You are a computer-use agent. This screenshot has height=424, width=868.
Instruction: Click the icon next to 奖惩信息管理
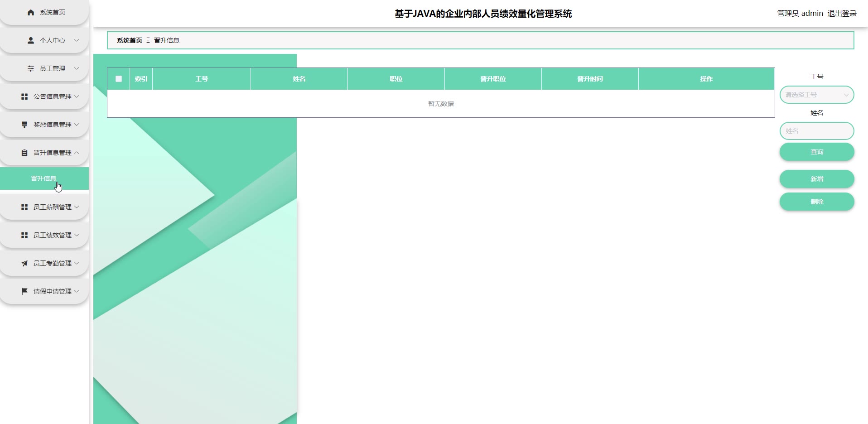point(24,125)
